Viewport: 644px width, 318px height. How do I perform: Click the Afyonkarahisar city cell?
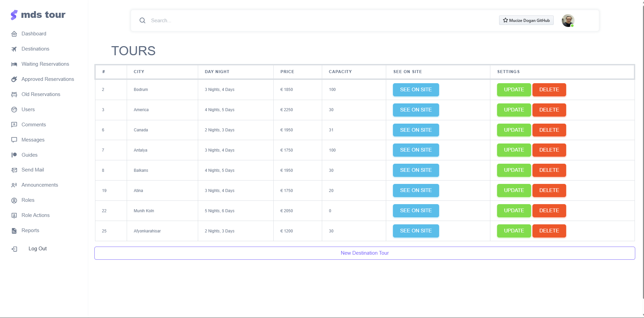[x=162, y=231]
